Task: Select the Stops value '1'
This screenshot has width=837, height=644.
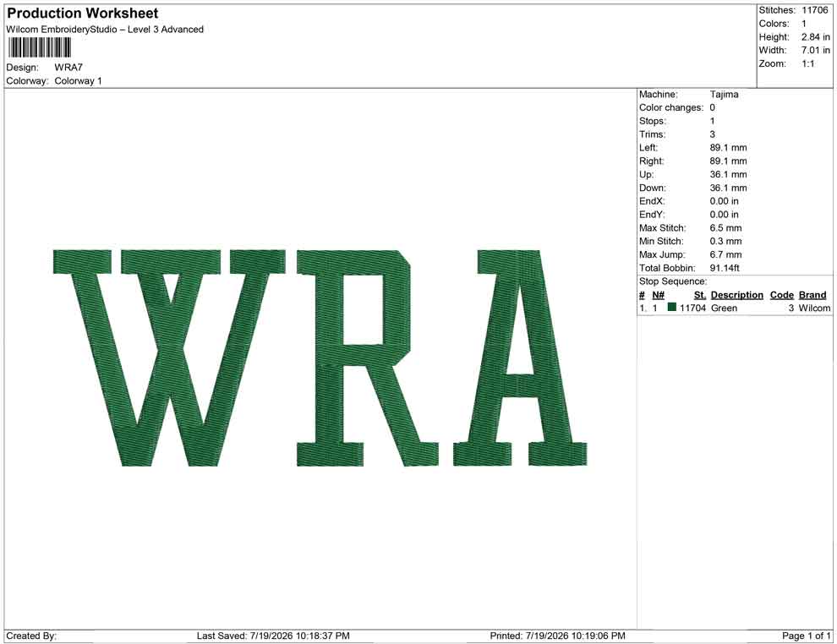Action: pos(712,121)
